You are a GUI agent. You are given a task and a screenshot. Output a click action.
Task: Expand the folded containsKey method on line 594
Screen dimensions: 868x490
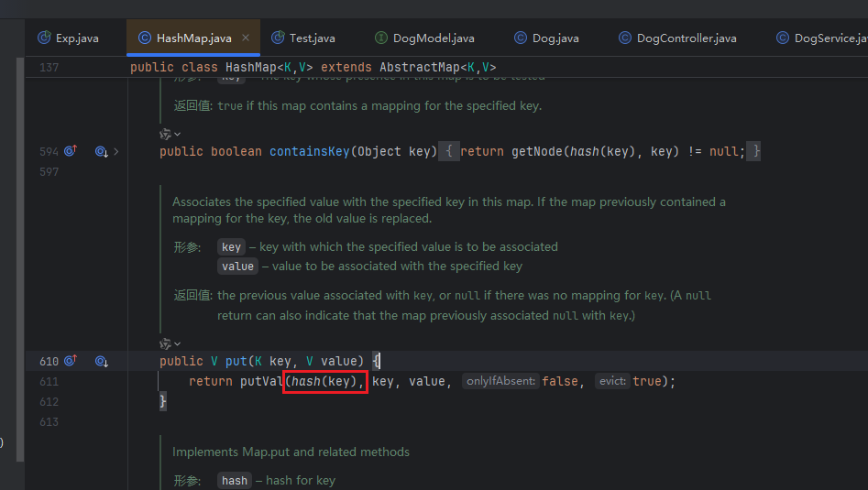click(x=115, y=151)
